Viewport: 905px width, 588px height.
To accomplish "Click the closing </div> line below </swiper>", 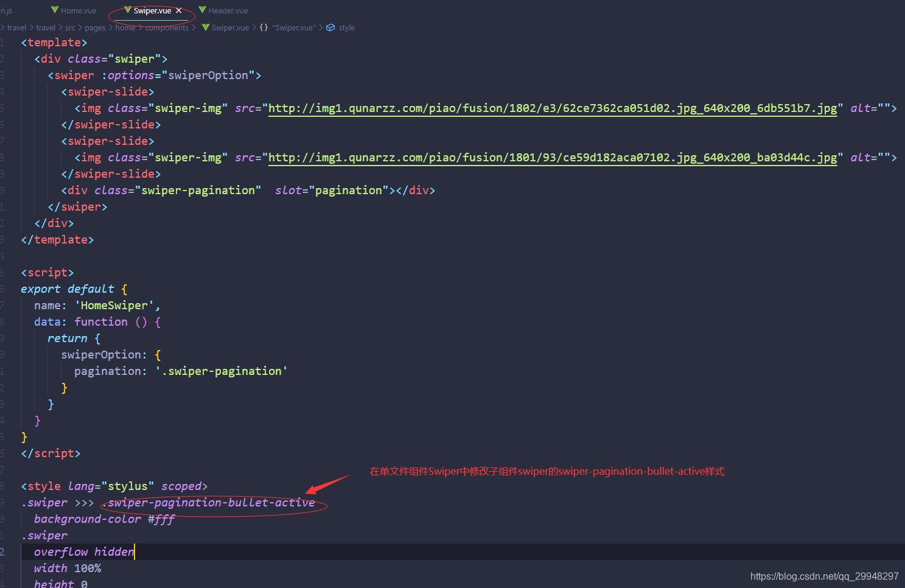I will 54,223.
